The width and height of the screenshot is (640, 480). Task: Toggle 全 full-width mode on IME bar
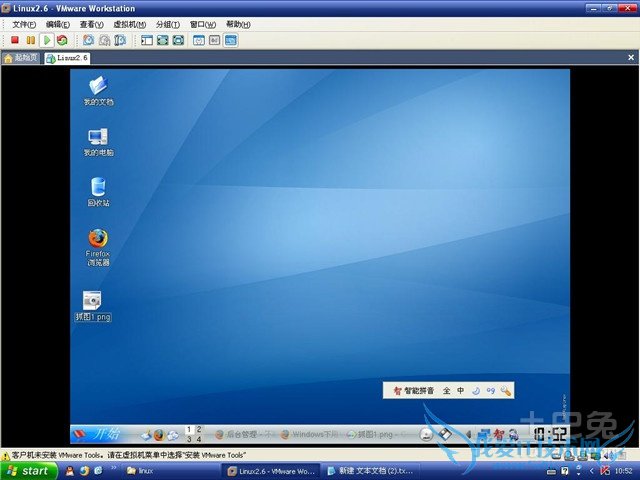pyautogui.click(x=447, y=391)
